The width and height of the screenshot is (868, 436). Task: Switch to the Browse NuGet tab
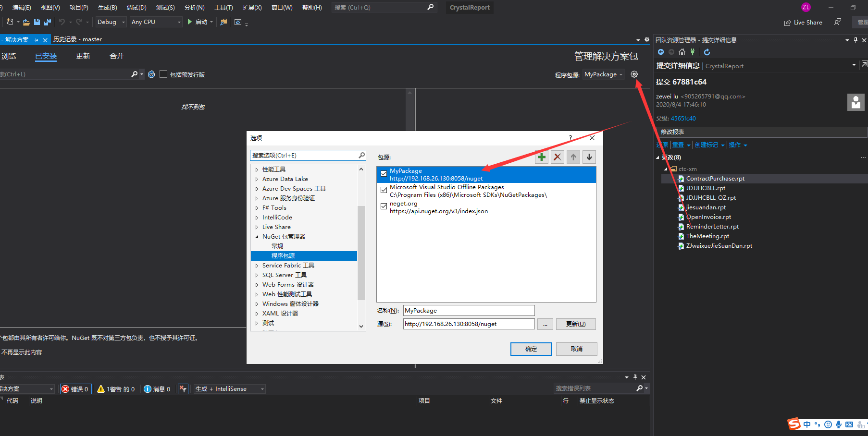click(9, 56)
